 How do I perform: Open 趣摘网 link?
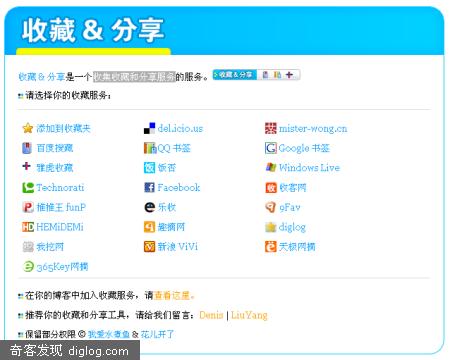click(x=171, y=227)
